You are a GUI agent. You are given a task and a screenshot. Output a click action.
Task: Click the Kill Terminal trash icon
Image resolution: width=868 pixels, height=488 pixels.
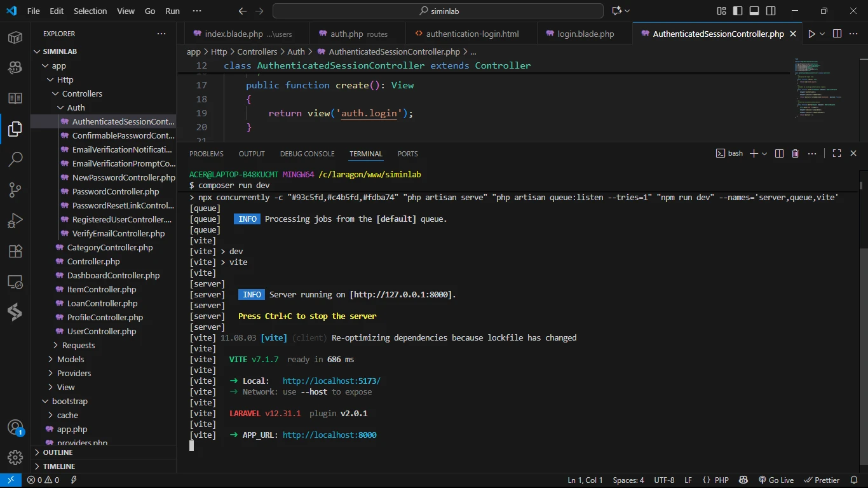795,154
